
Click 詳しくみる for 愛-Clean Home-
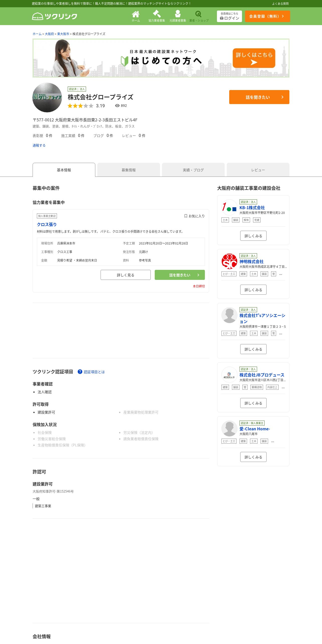point(253,457)
